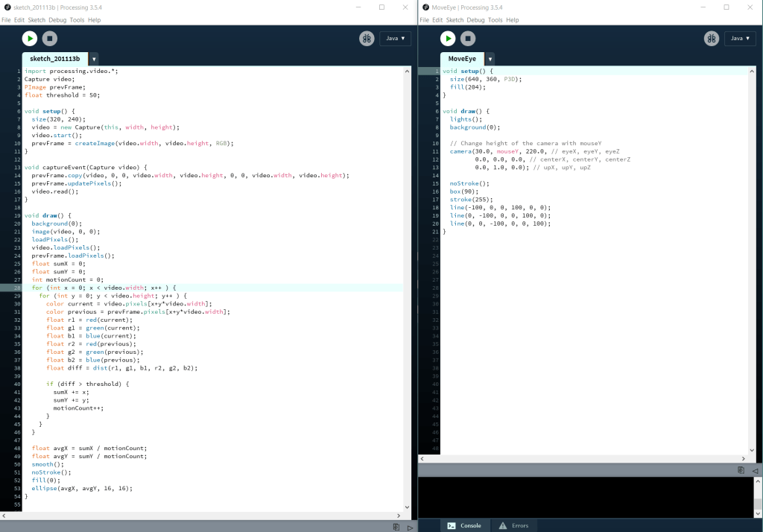763x532 pixels.
Task: Toggle the debugger in the sketch_201113b window
Action: coord(366,38)
